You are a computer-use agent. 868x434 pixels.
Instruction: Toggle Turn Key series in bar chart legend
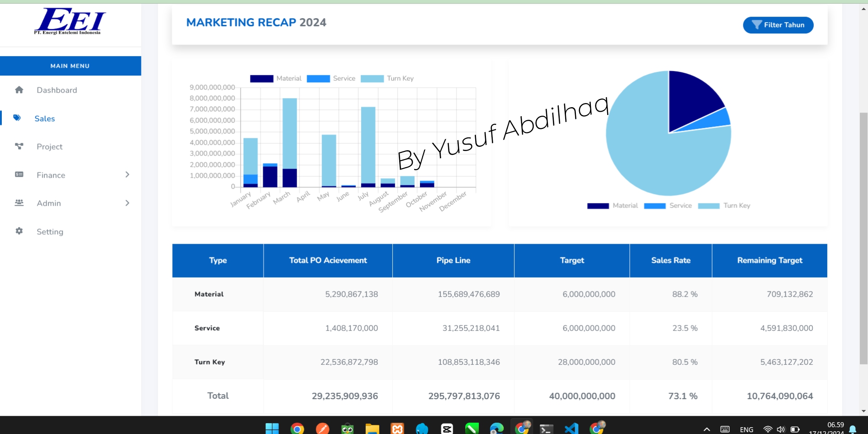(387, 78)
